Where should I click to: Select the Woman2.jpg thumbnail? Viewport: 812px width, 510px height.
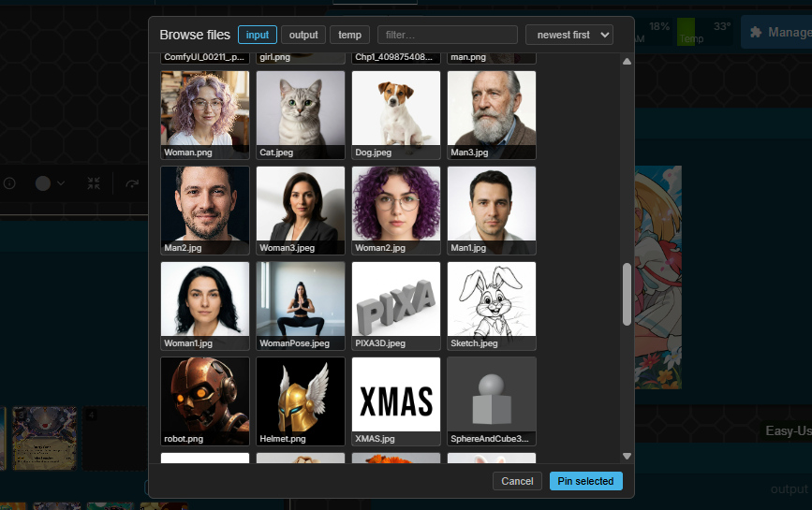tap(396, 211)
